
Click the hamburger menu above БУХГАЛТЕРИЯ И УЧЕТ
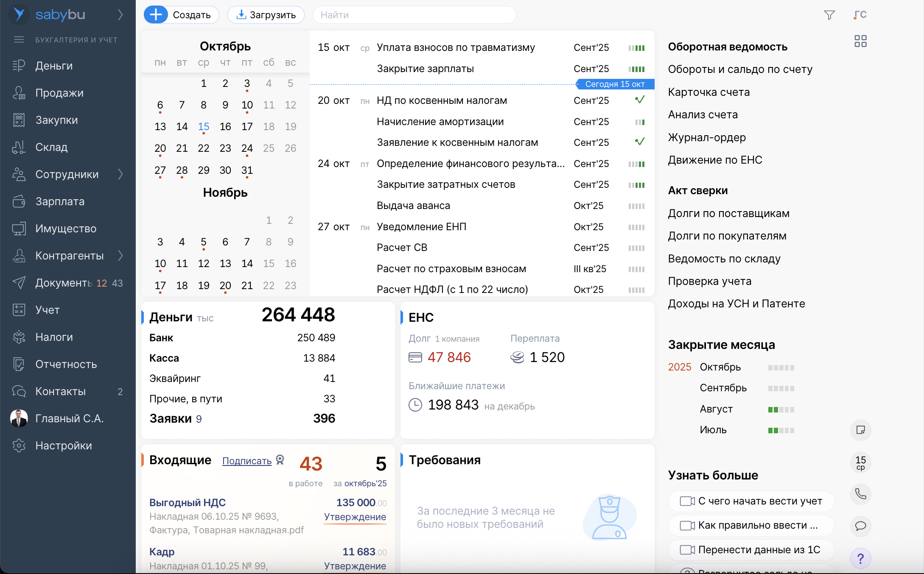pyautogui.click(x=19, y=39)
